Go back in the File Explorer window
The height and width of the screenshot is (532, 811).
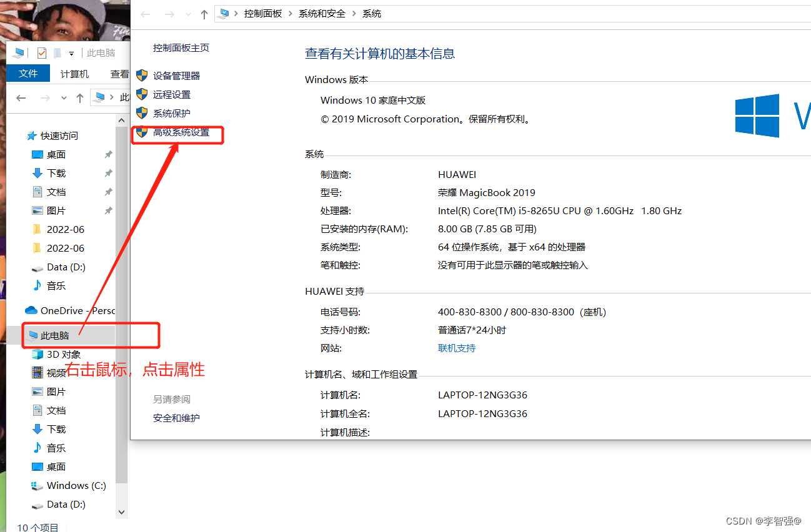pyautogui.click(x=21, y=98)
